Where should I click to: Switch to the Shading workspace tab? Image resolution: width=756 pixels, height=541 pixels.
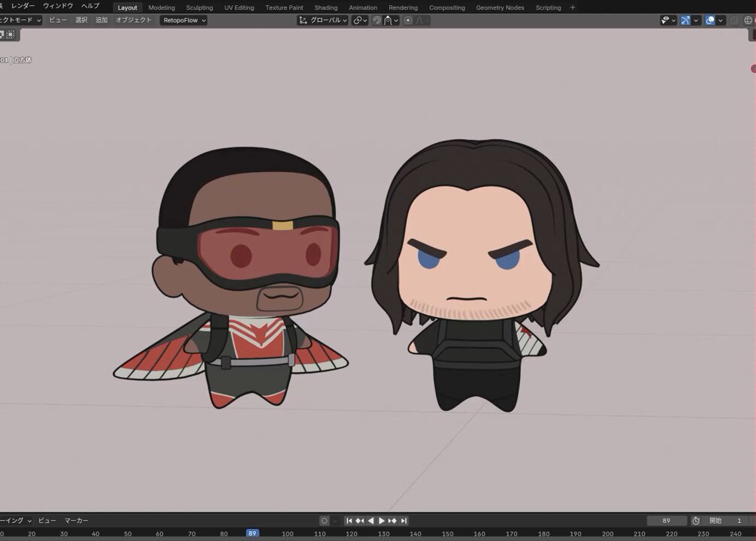[326, 8]
